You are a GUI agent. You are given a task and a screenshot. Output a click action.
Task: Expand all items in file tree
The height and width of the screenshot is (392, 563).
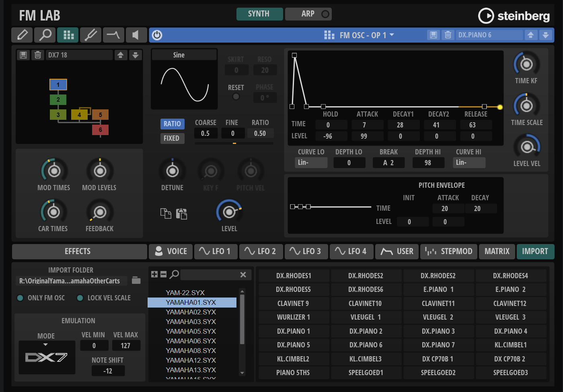pos(154,274)
